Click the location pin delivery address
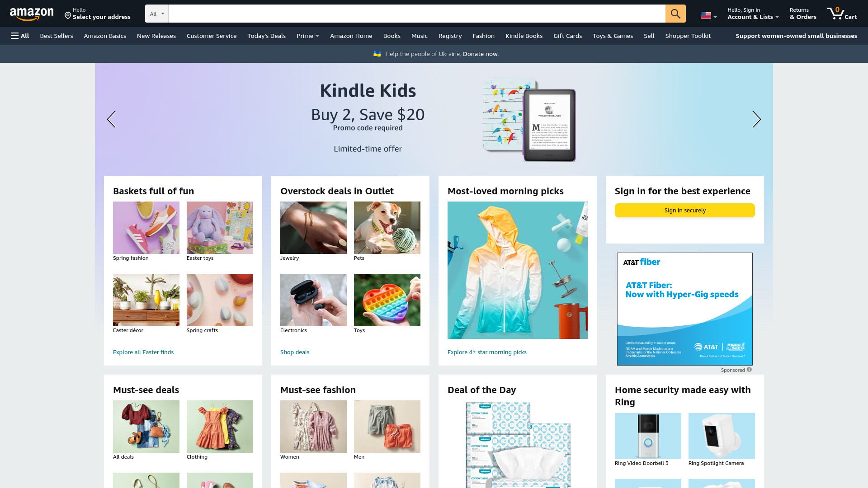 (97, 14)
